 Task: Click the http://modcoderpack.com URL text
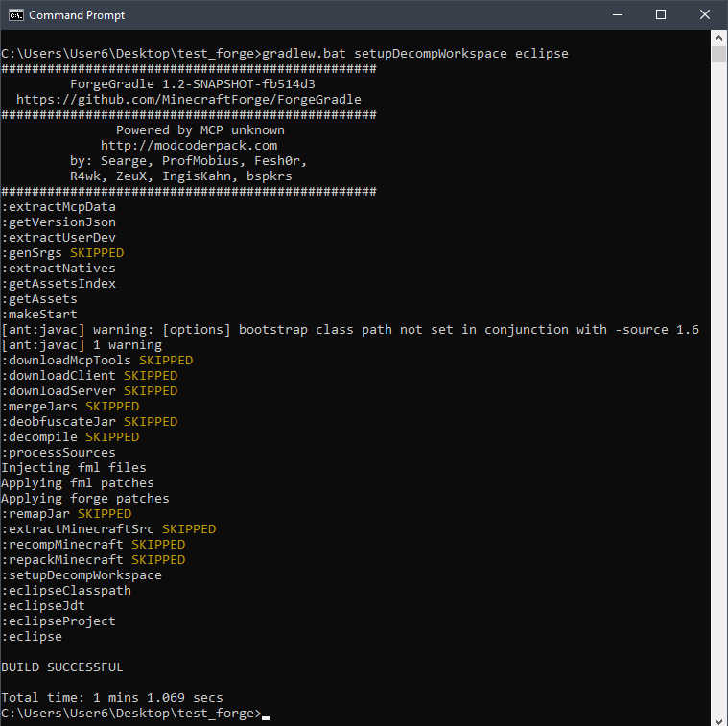[189, 145]
